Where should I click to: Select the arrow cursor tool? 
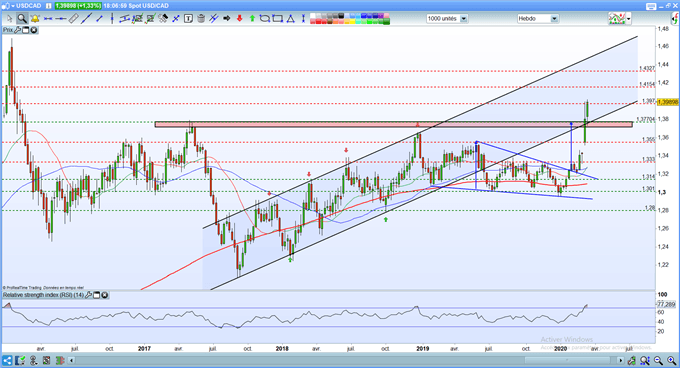point(9,19)
